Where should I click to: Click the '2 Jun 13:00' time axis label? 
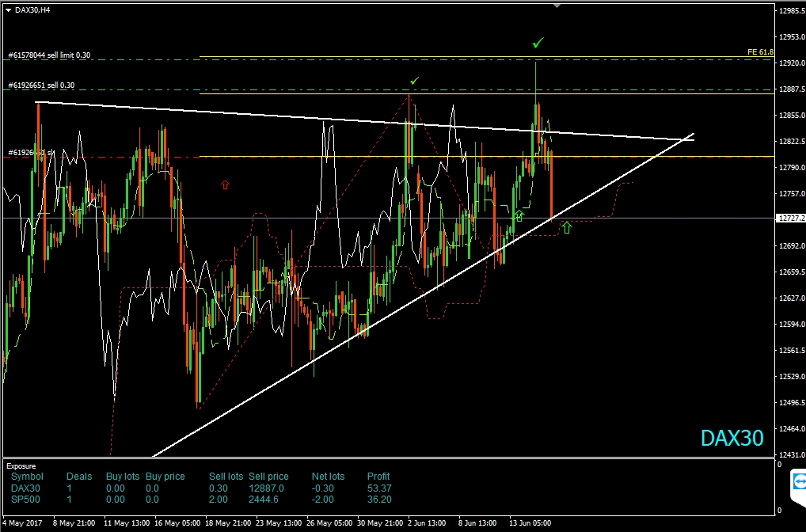point(427,522)
